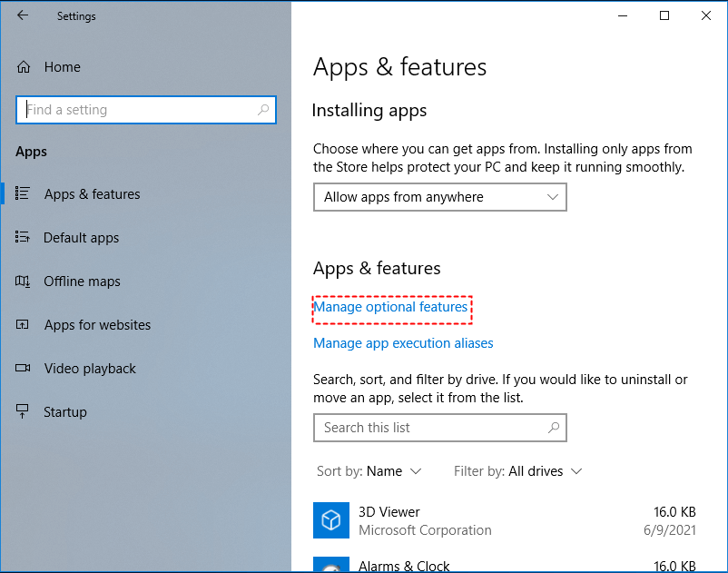
Task: Click the 3D Viewer app icon
Action: tap(331, 520)
